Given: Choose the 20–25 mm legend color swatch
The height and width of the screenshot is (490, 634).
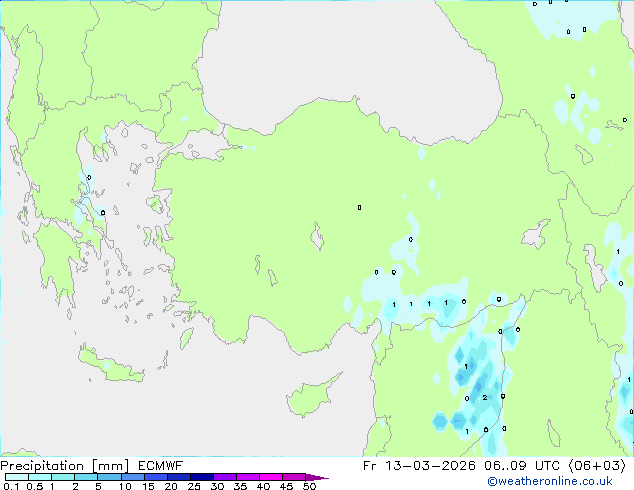Looking at the screenshot, I should pyautogui.click(x=179, y=477).
